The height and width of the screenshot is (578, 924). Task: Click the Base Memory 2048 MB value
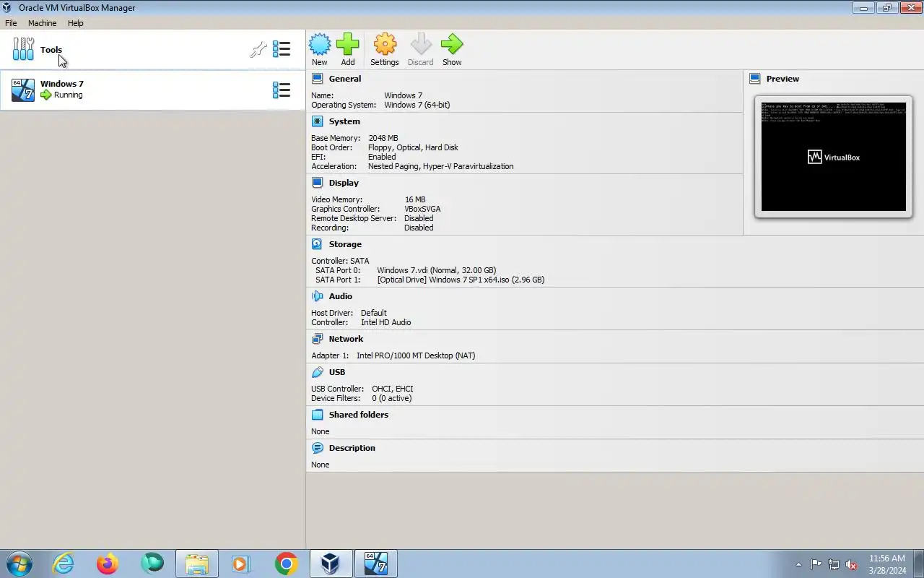click(x=383, y=138)
